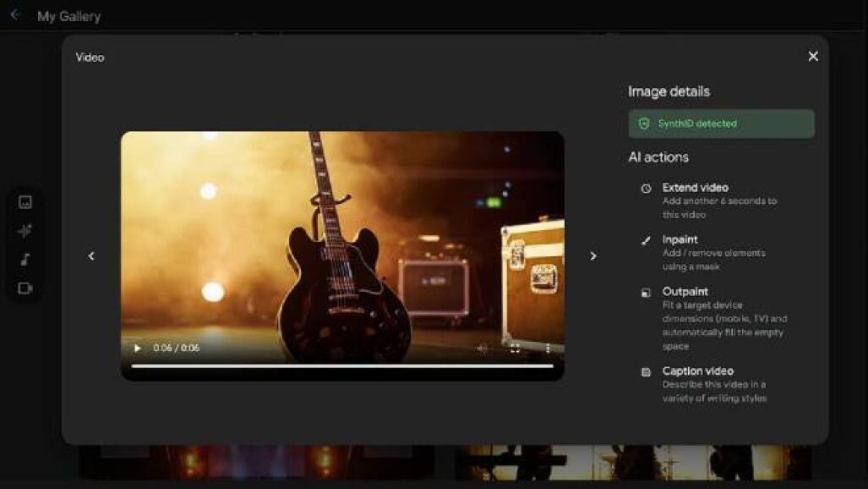Play the guitar video
868x489 pixels.
point(138,348)
